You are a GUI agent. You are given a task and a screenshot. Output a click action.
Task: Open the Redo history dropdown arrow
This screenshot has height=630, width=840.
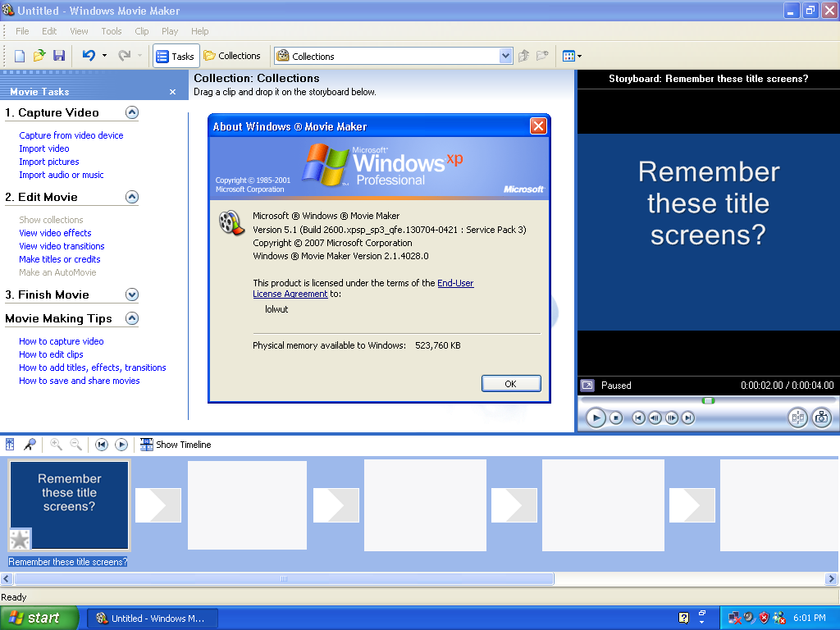tap(139, 56)
